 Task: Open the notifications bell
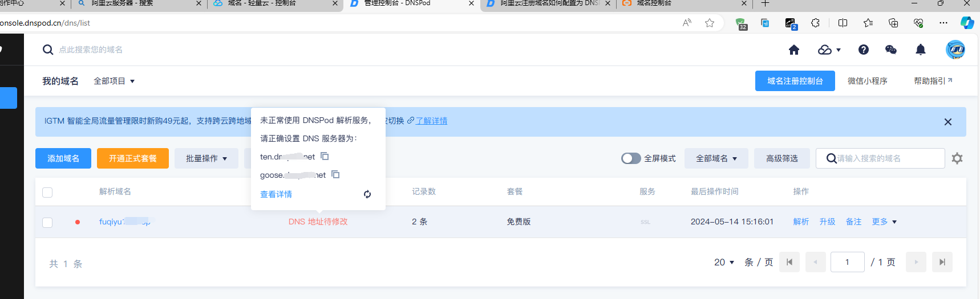pyautogui.click(x=920, y=50)
